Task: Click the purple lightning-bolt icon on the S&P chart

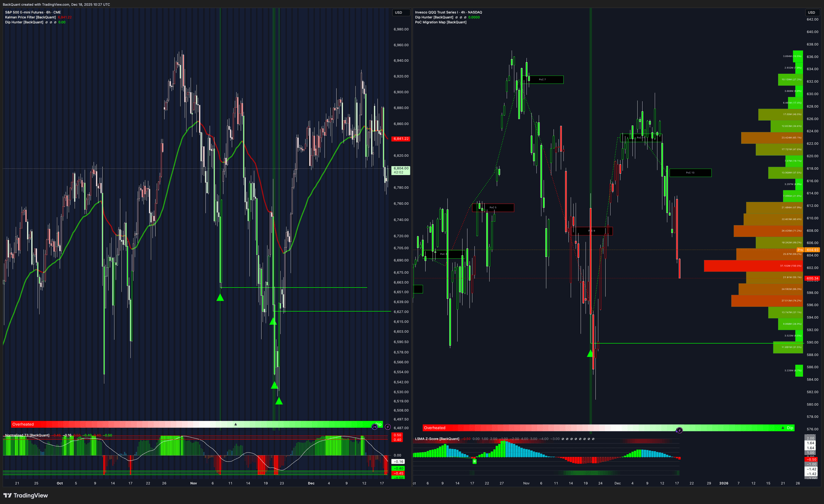Action: pos(388,427)
